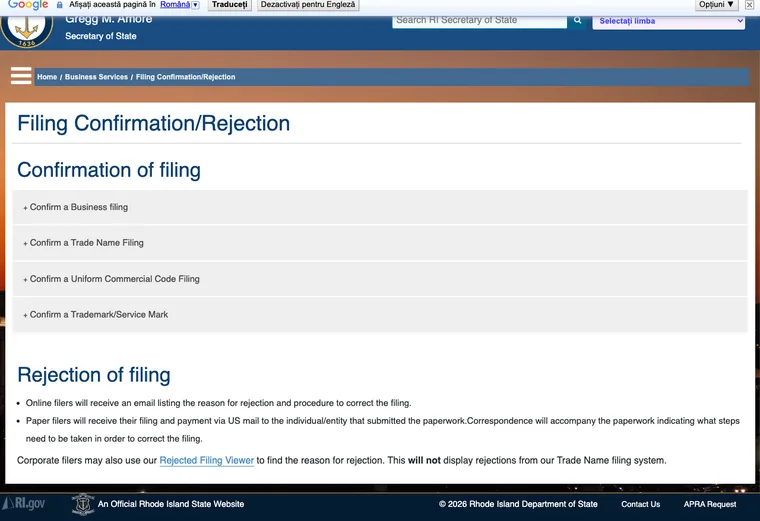Expand Confirm a Trademark/Service Mark

pyautogui.click(x=380, y=315)
